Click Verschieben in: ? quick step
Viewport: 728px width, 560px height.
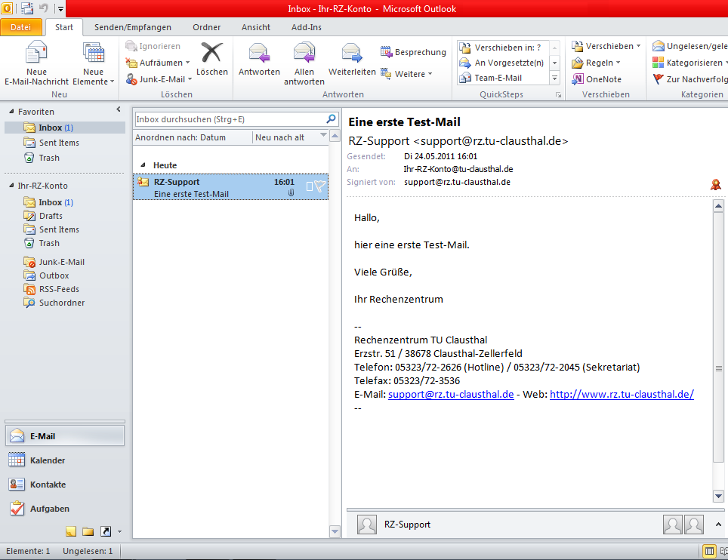pos(500,48)
